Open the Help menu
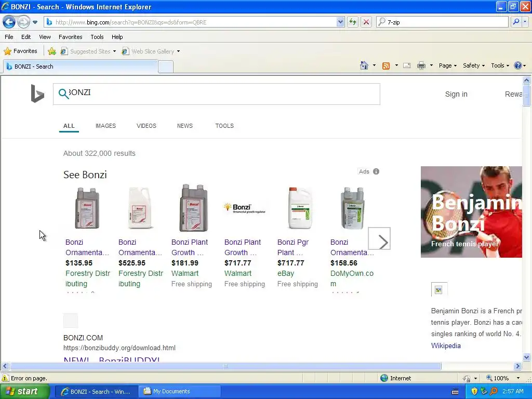The height and width of the screenshot is (399, 532). click(117, 37)
